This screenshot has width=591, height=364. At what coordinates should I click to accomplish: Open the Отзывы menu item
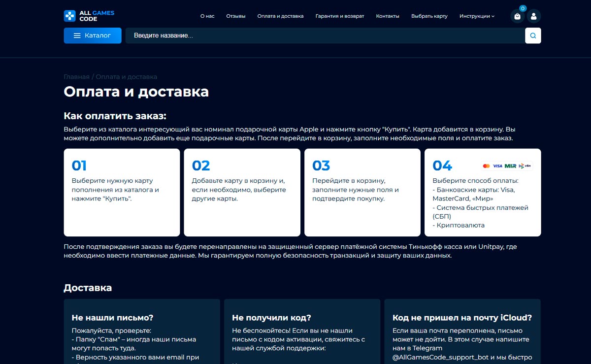(236, 16)
